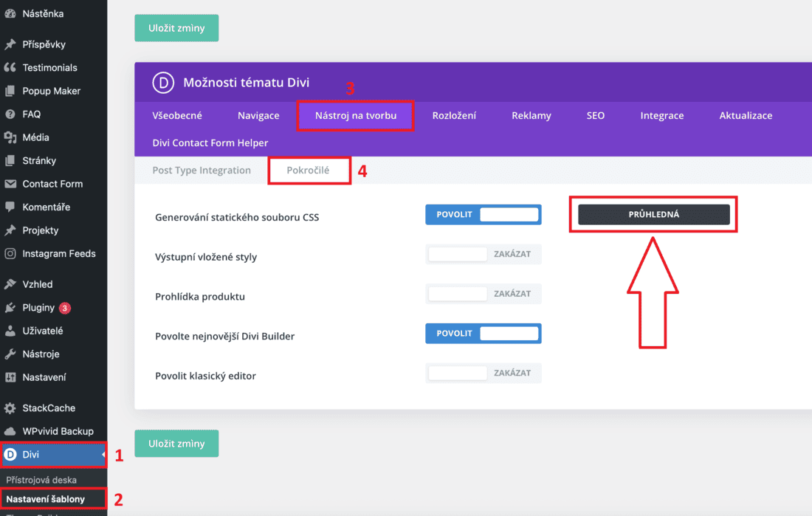Select the Nástroj na tvorbu tab
The height and width of the screenshot is (516, 812).
(x=356, y=116)
